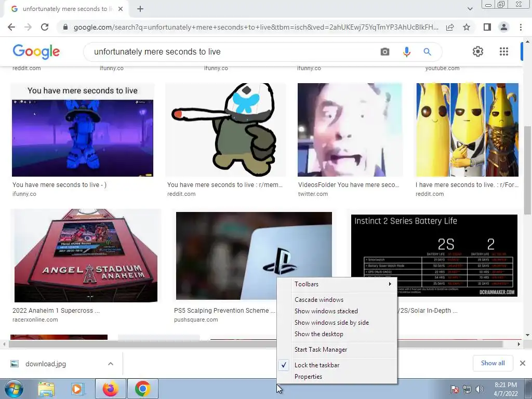Go back with Chrome's back arrow
Screen dimensions: 532x399
11,27
